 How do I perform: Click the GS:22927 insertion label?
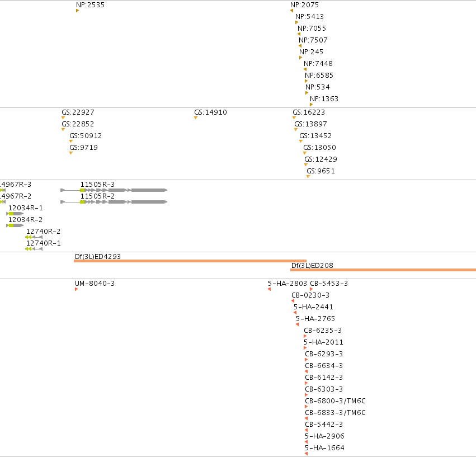(78, 112)
